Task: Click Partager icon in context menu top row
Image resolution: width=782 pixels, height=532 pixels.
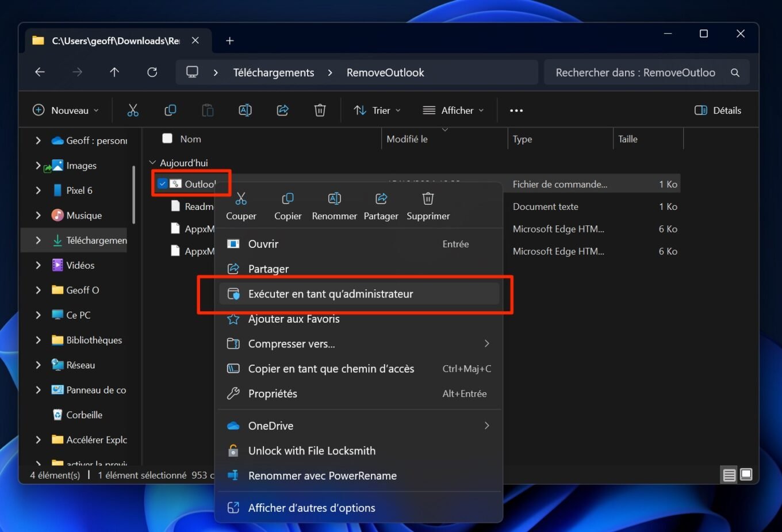Action: (x=381, y=206)
